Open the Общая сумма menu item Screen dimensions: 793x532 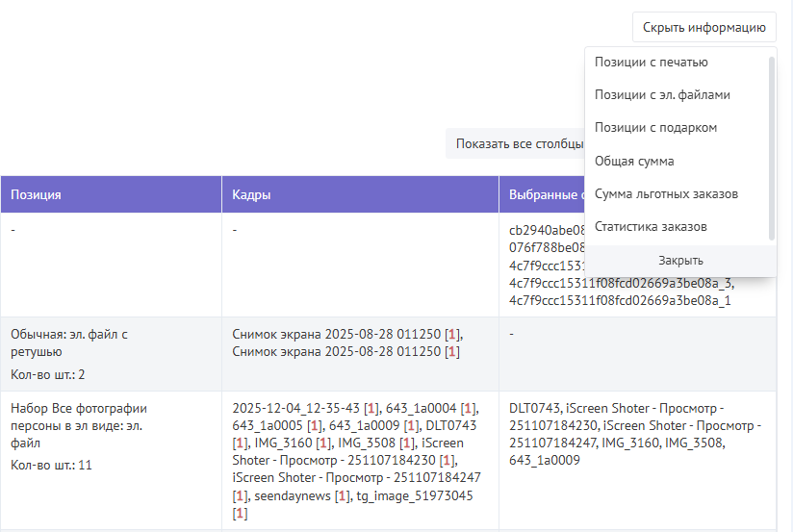tap(634, 162)
